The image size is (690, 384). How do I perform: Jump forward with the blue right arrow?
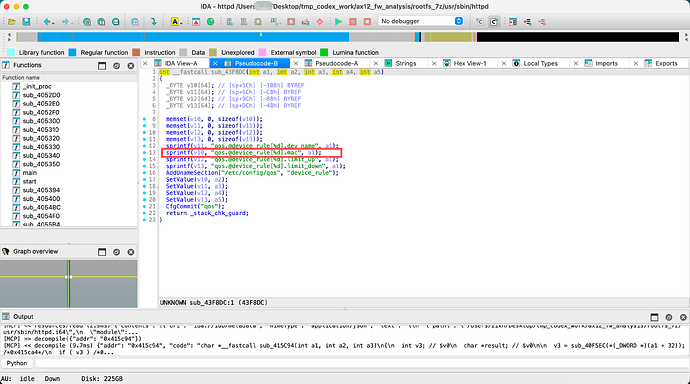click(x=65, y=22)
